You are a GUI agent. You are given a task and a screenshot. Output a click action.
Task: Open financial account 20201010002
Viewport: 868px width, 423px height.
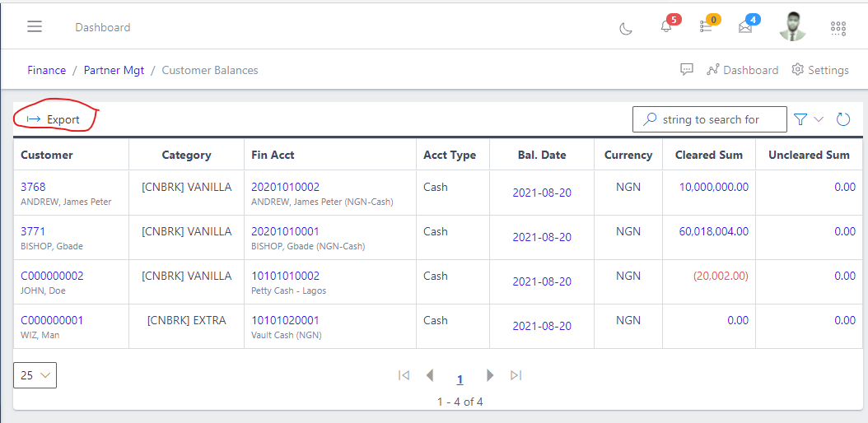(x=285, y=187)
